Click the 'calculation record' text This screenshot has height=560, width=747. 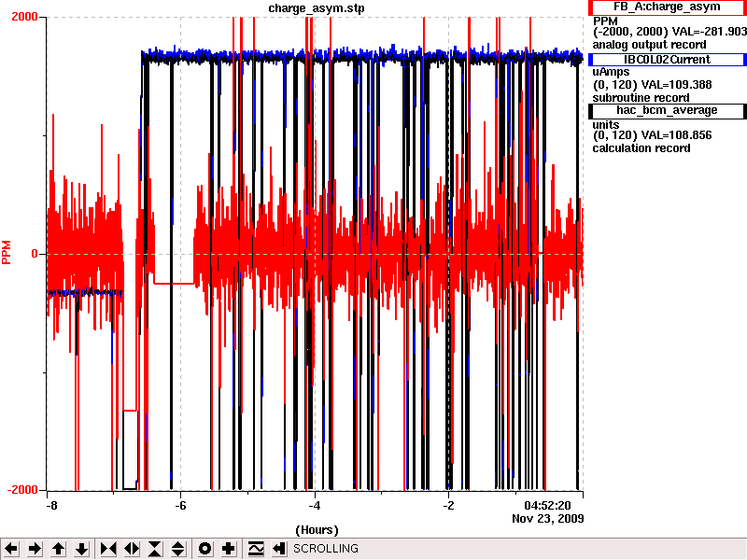click(x=641, y=148)
